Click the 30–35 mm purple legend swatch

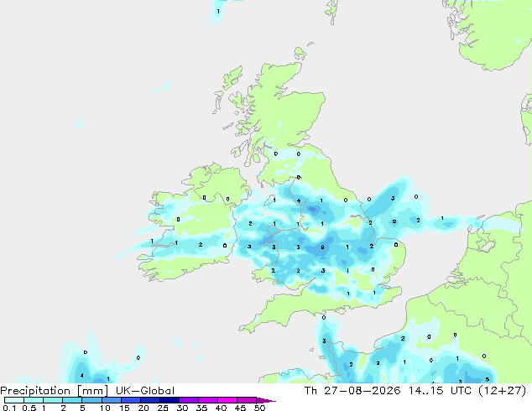188,400
